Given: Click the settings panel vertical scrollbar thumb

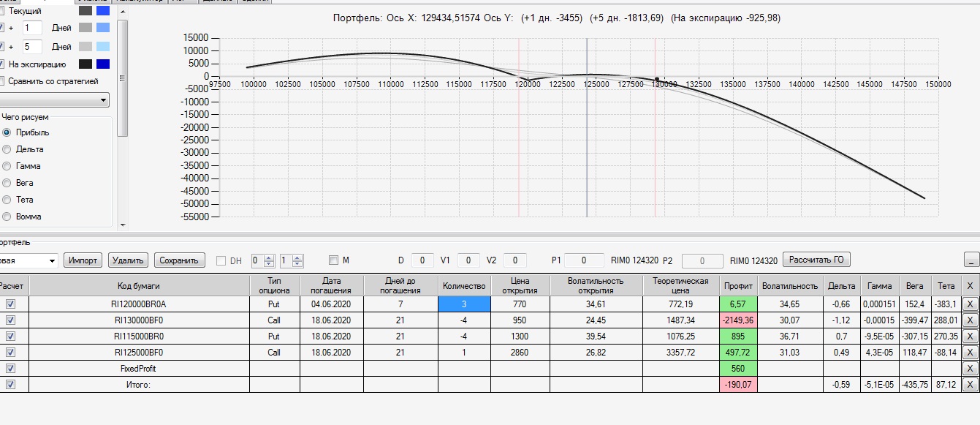Looking at the screenshot, I should 123,78.
